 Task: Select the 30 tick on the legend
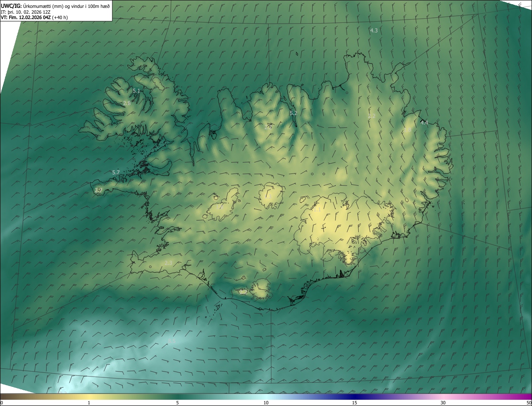click(x=443, y=403)
